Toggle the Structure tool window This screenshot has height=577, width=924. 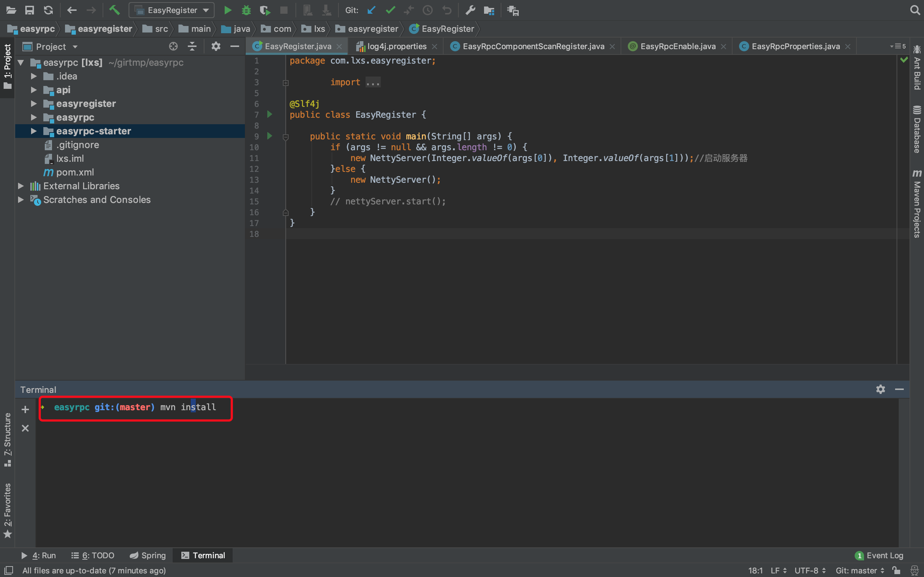click(7, 439)
